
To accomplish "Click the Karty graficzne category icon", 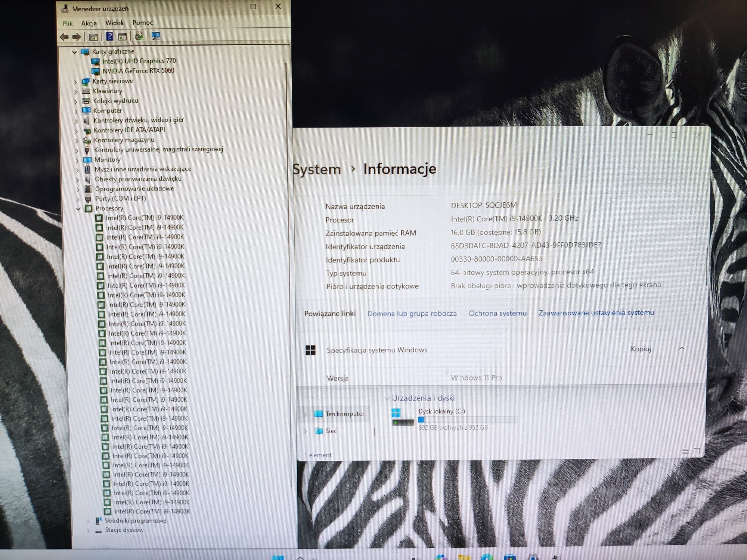I will pyautogui.click(x=85, y=52).
